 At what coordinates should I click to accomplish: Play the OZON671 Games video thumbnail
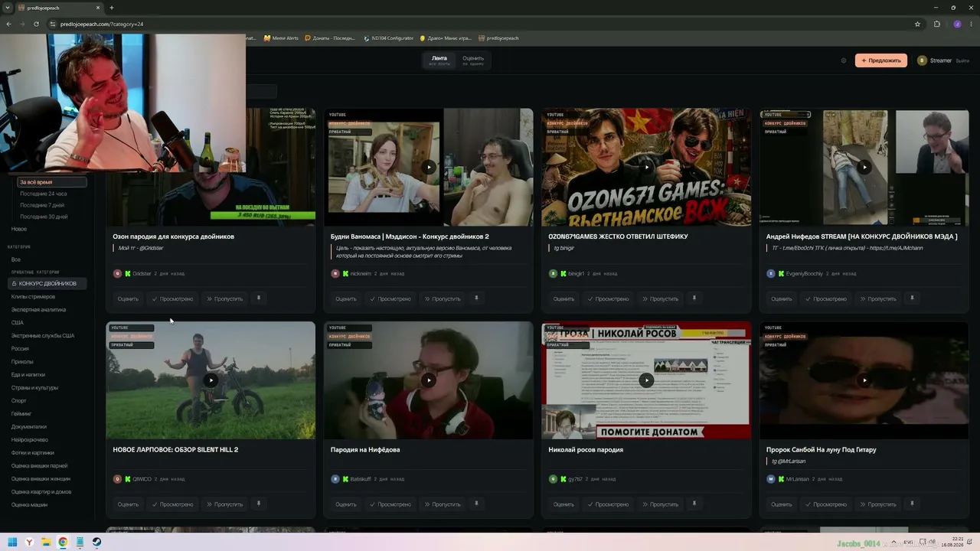[646, 167]
